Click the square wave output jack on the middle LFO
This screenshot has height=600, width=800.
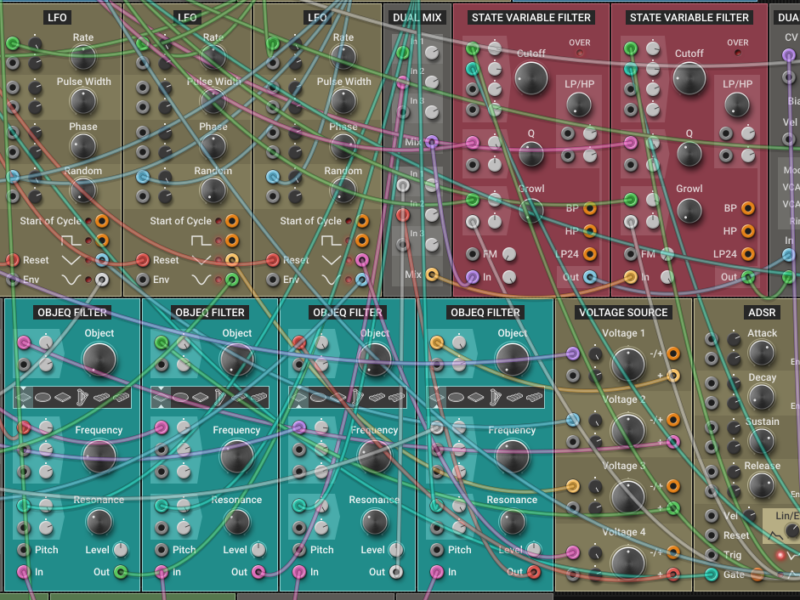point(232,241)
